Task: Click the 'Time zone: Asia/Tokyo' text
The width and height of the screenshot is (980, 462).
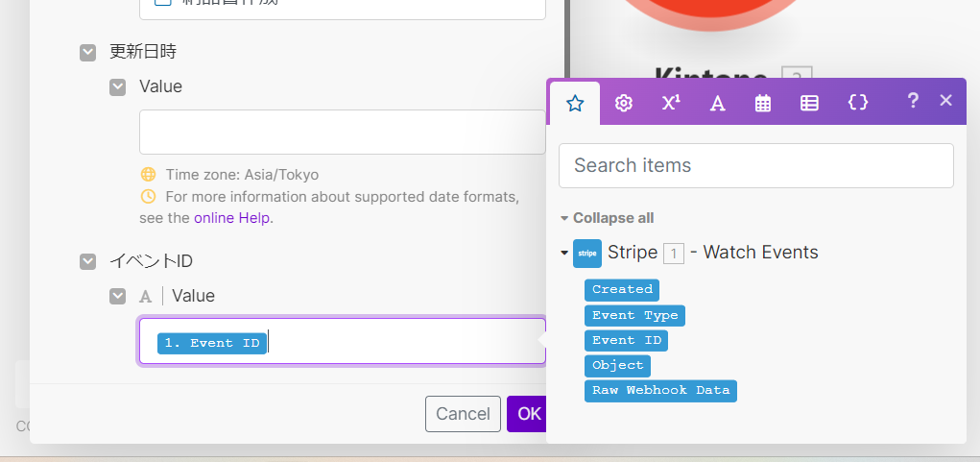Action: pyautogui.click(x=242, y=175)
